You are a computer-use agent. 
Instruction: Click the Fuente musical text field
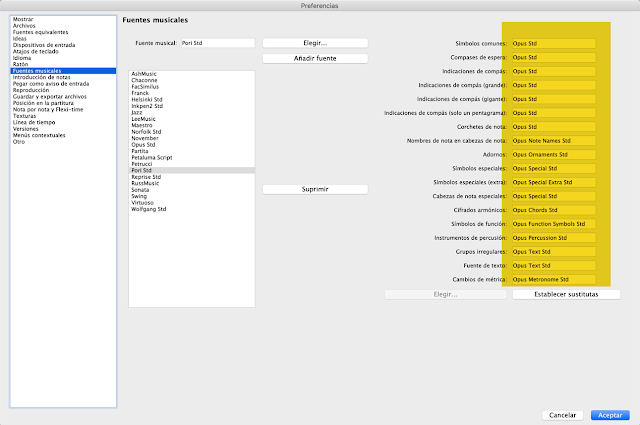(x=218, y=43)
